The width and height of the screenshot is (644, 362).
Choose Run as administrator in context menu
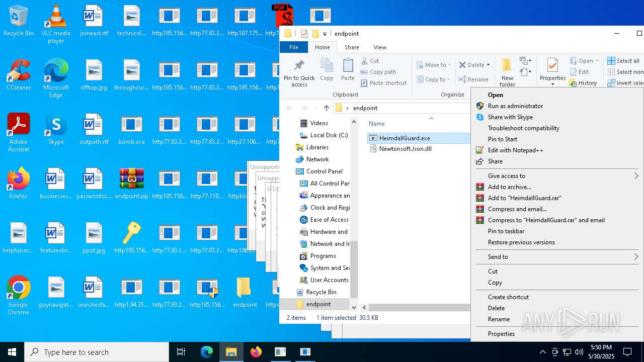[557, 106]
